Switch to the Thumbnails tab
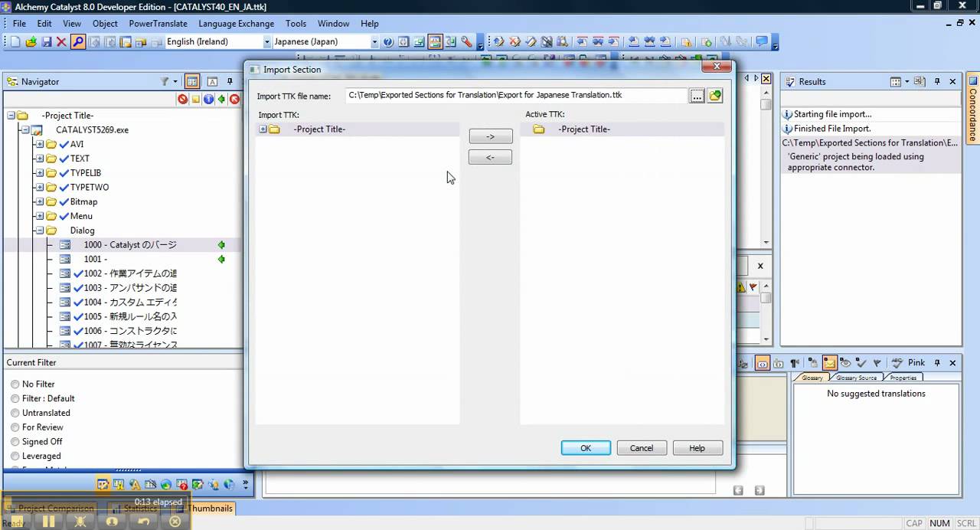The height and width of the screenshot is (530, 980). (211, 509)
